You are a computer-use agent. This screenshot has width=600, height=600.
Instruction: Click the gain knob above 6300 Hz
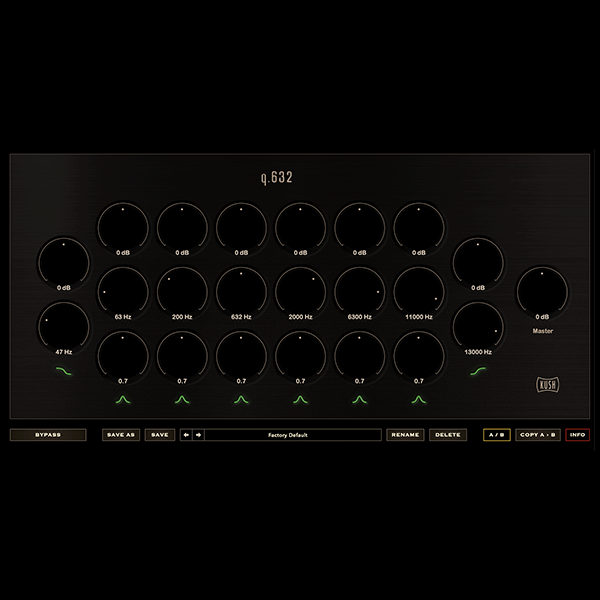359,228
